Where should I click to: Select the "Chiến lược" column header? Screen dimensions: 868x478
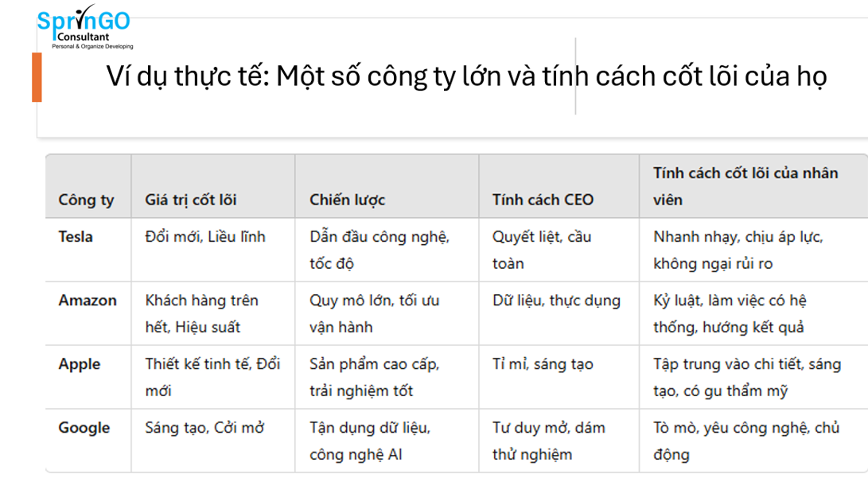(347, 200)
